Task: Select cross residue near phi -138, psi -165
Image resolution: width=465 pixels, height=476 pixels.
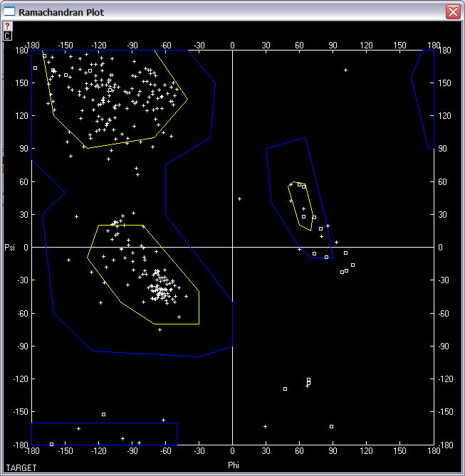Action: pos(78,428)
